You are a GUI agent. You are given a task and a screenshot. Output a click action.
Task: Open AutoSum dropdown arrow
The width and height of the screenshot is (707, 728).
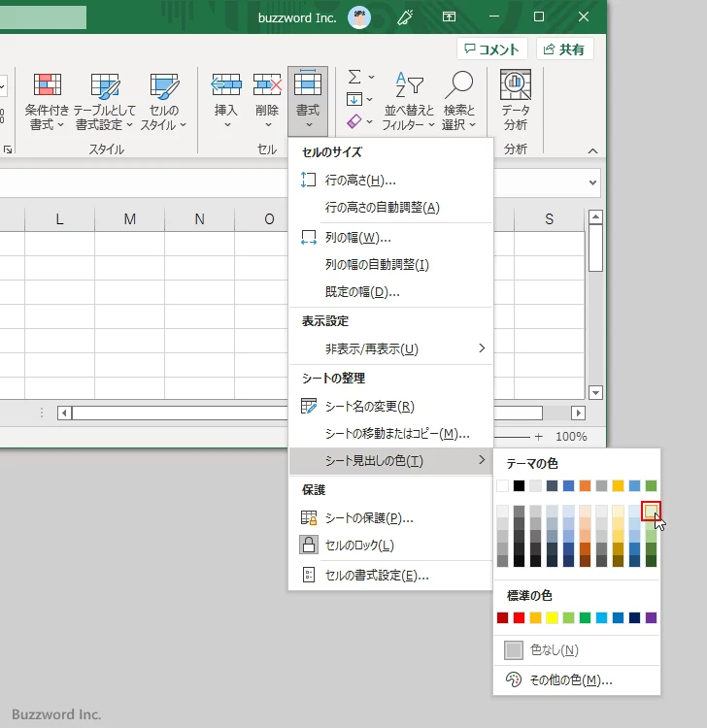[x=371, y=77]
